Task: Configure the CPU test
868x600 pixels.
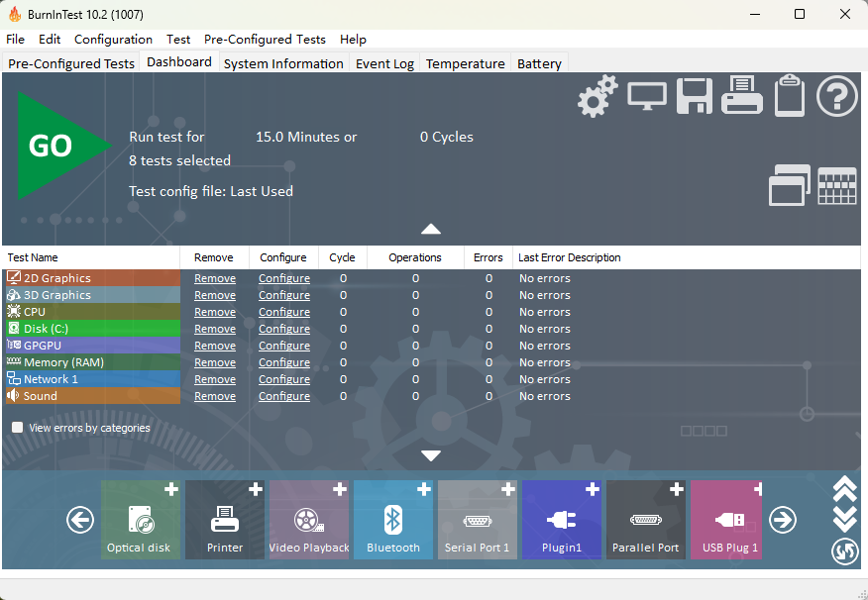Action: pos(284,312)
